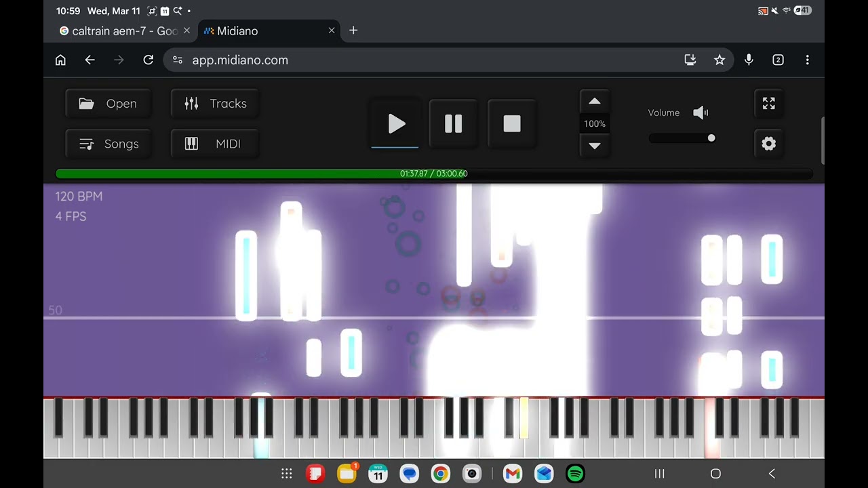Stop the song with the Stop button

coord(512,124)
